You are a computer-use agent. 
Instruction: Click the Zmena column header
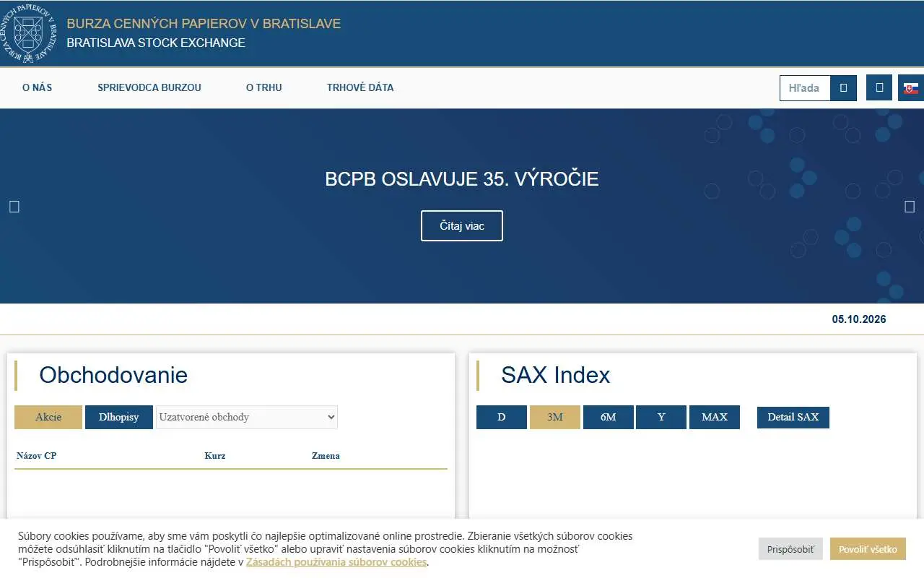click(x=326, y=456)
